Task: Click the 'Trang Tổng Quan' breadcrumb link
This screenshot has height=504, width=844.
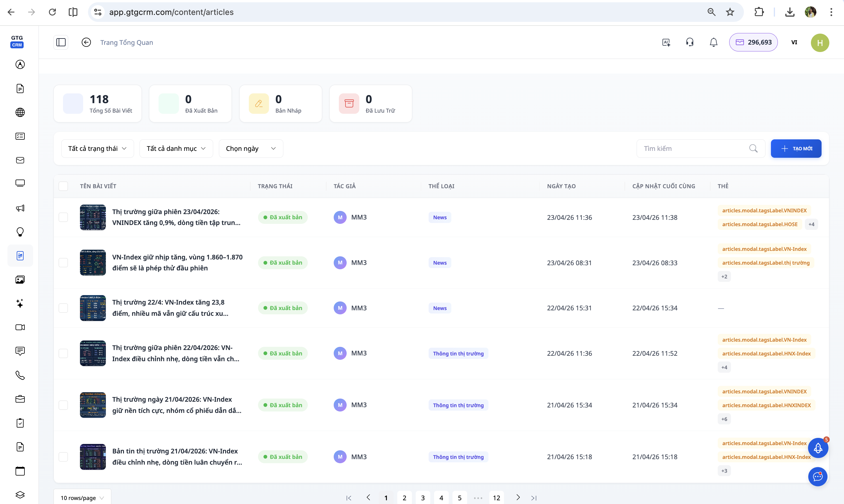Action: click(127, 43)
